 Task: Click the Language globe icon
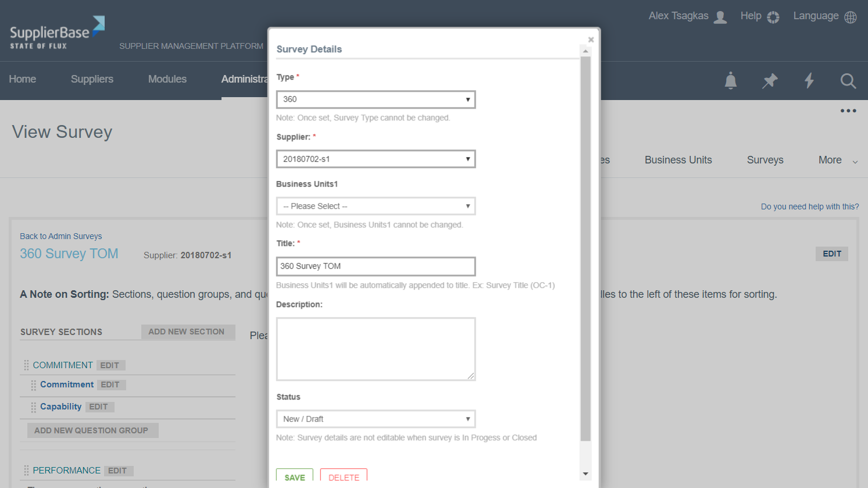851,17
